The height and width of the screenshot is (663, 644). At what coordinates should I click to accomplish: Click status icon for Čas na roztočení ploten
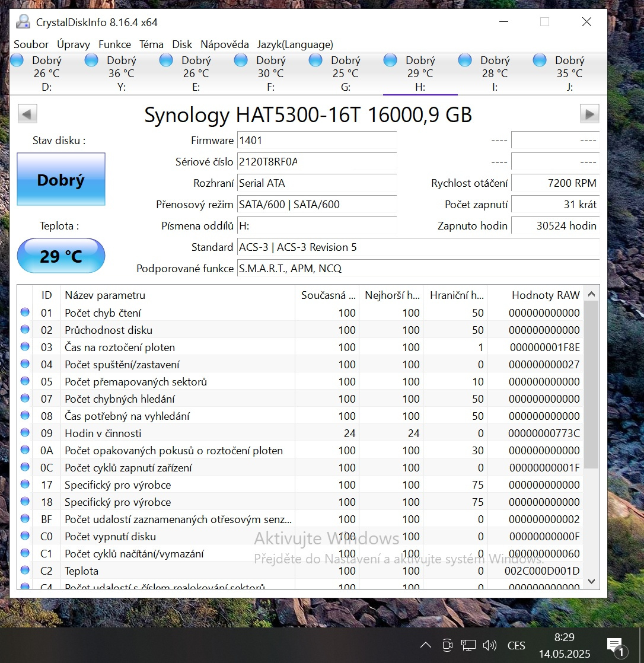[25, 347]
